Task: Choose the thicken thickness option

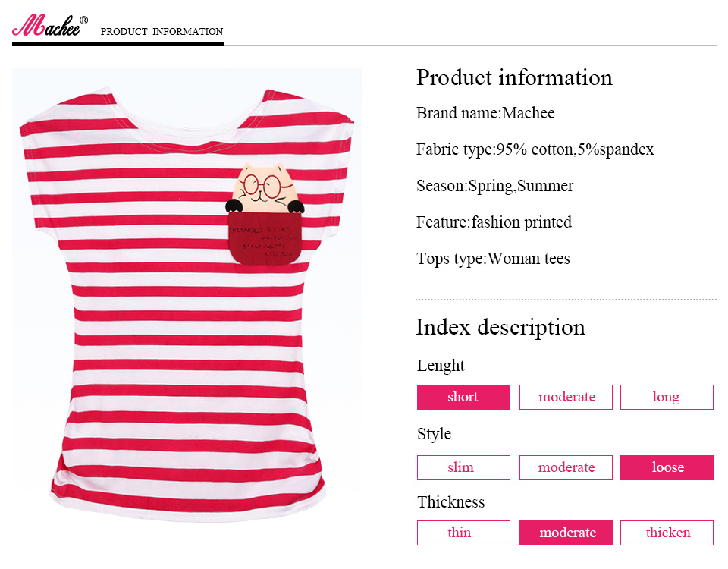Action: [667, 533]
